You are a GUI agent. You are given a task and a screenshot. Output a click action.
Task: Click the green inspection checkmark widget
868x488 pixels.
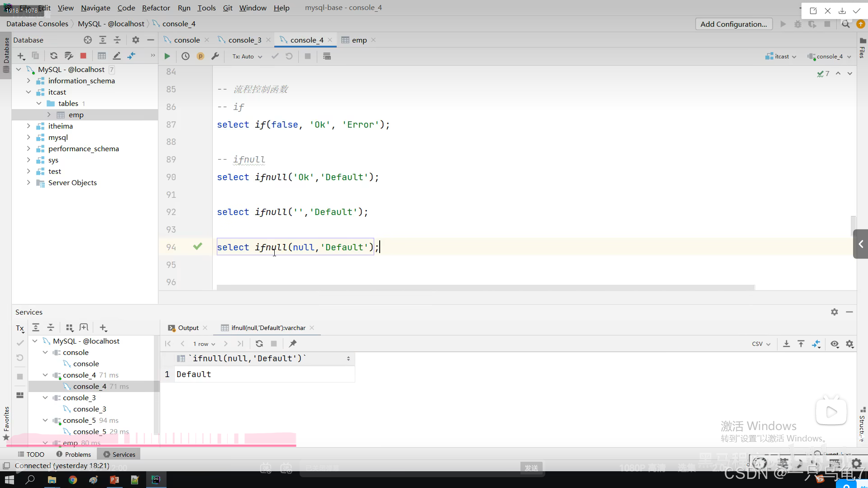point(823,73)
